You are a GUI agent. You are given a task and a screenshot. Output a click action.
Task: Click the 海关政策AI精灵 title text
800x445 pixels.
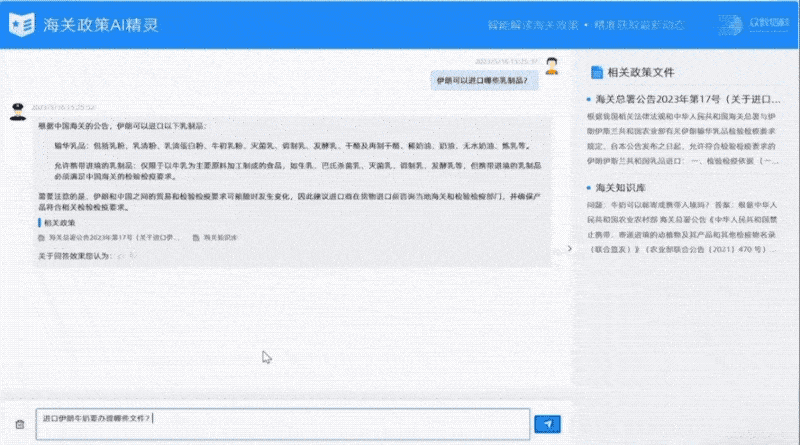pos(101,25)
